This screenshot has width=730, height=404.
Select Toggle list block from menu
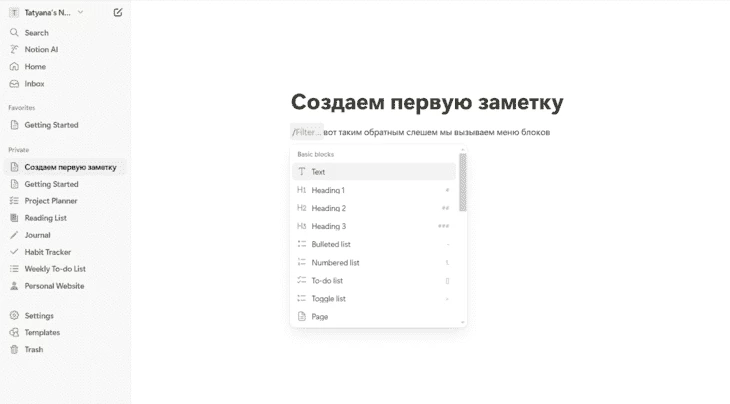point(328,299)
